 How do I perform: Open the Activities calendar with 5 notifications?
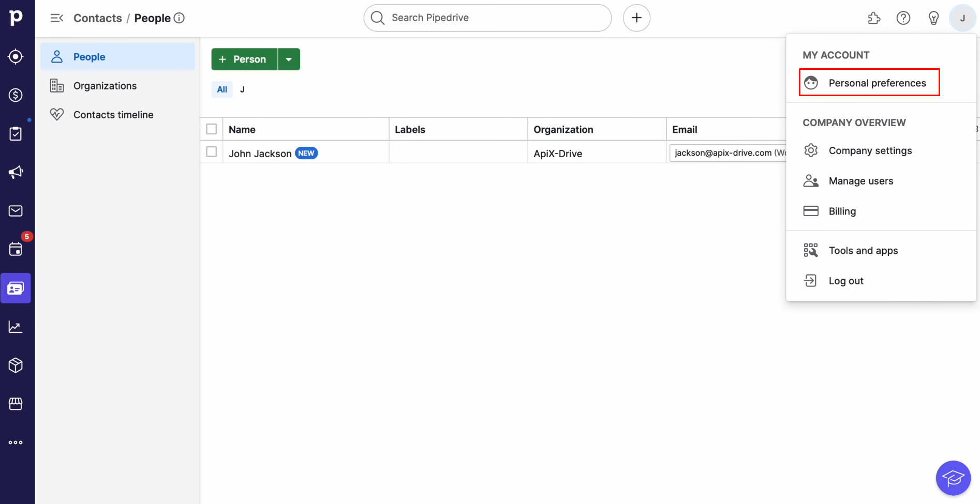16,249
